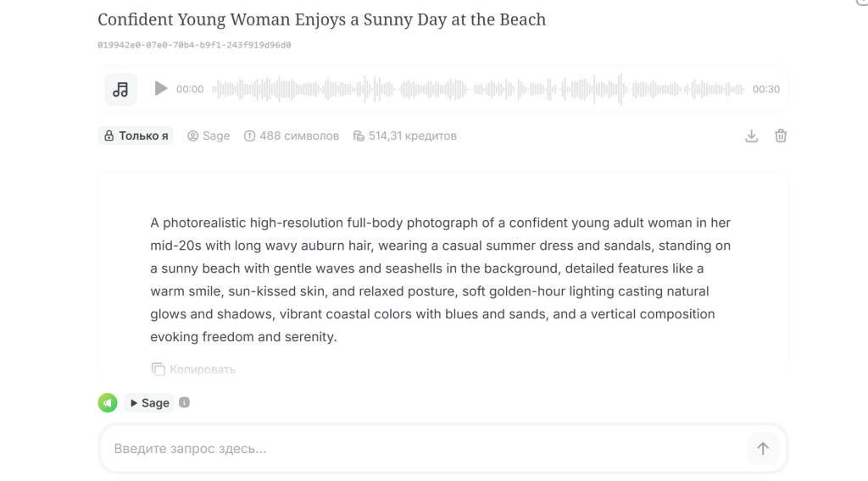Click the Sage voice label under the player
This screenshot has height=481, width=868.
click(x=209, y=136)
